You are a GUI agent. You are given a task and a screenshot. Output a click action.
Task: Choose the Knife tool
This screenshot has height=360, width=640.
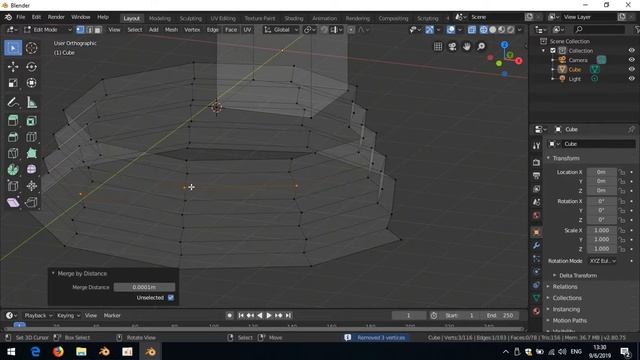click(x=13, y=153)
